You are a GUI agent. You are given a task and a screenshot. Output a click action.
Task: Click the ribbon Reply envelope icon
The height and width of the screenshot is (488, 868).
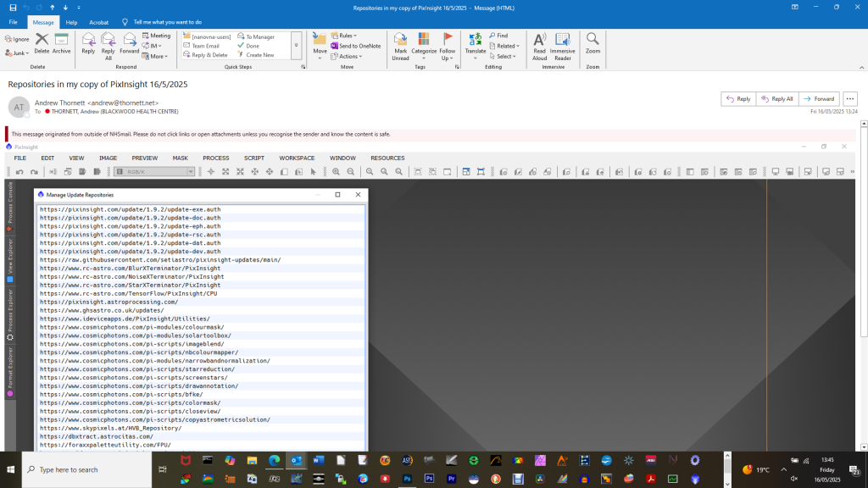(88, 43)
